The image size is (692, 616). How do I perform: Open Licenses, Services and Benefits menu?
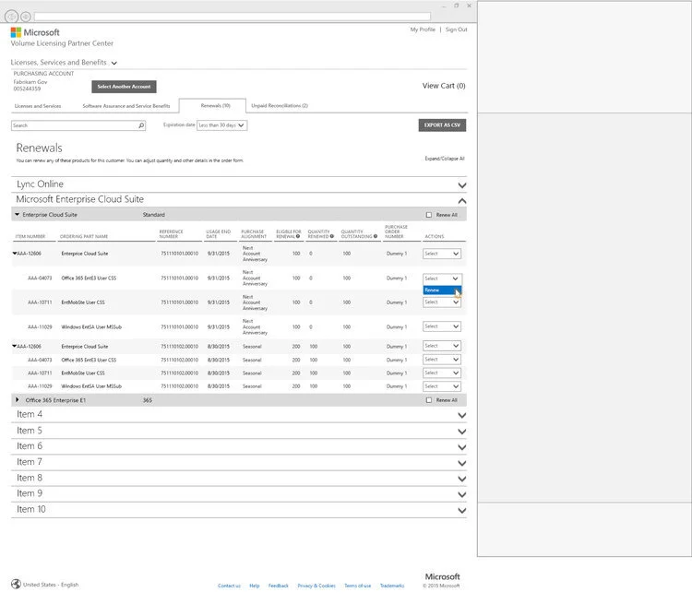[64, 62]
